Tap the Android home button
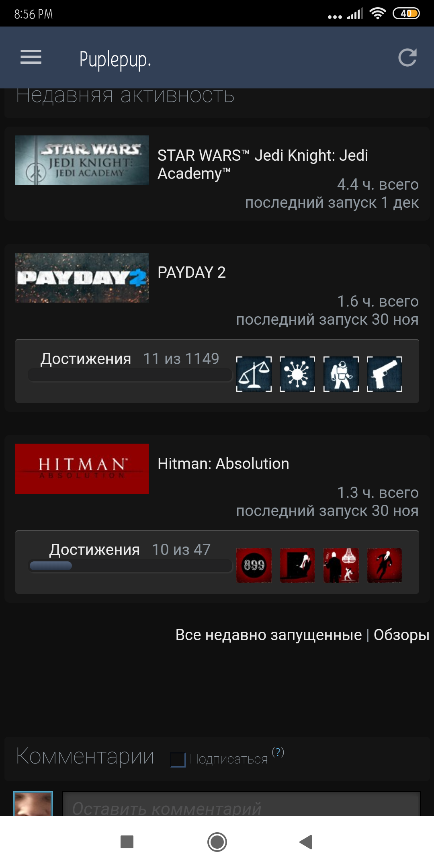This screenshot has width=434, height=868. (217, 842)
